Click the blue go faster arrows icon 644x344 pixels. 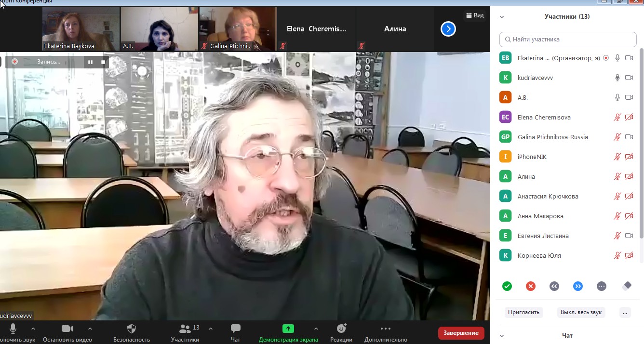pos(577,286)
